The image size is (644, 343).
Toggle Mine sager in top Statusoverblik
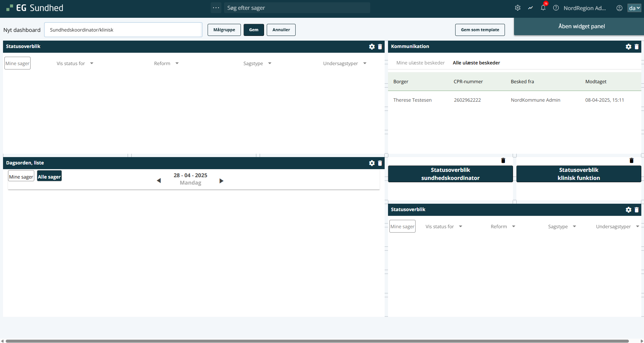17,63
